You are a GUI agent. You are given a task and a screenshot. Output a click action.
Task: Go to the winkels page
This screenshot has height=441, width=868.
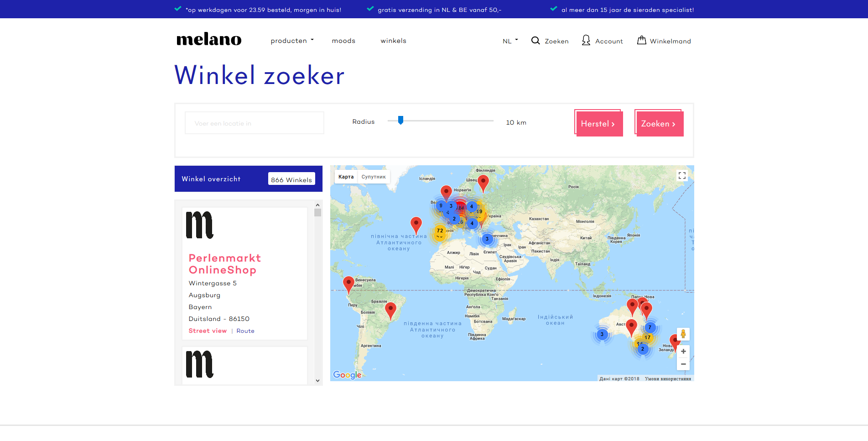point(393,41)
